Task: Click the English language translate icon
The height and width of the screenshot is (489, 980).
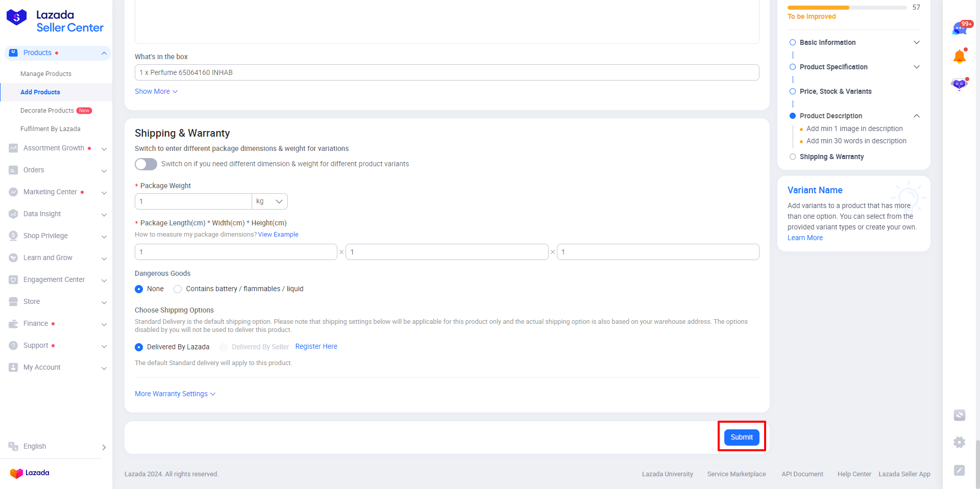Action: [x=13, y=446]
